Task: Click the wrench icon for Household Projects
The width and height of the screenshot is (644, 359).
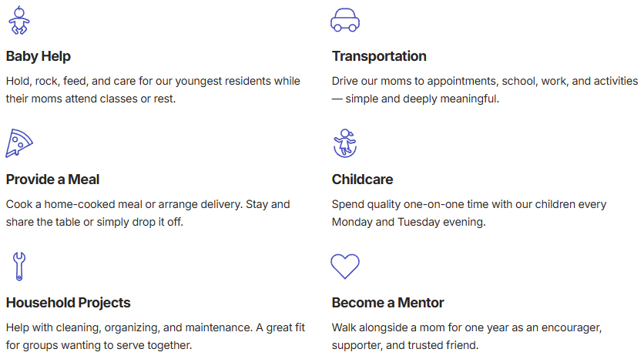Action: tap(19, 267)
